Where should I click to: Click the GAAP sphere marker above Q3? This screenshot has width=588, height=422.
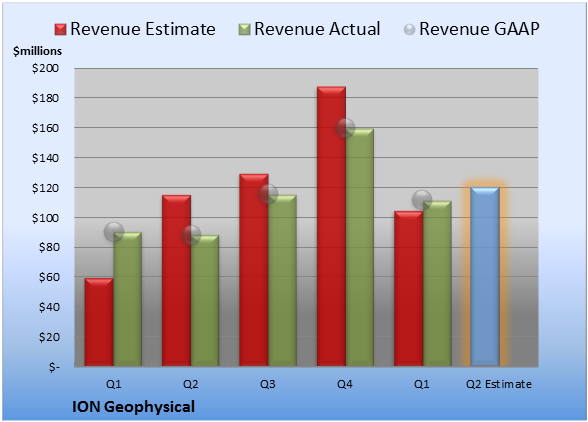click(x=268, y=194)
